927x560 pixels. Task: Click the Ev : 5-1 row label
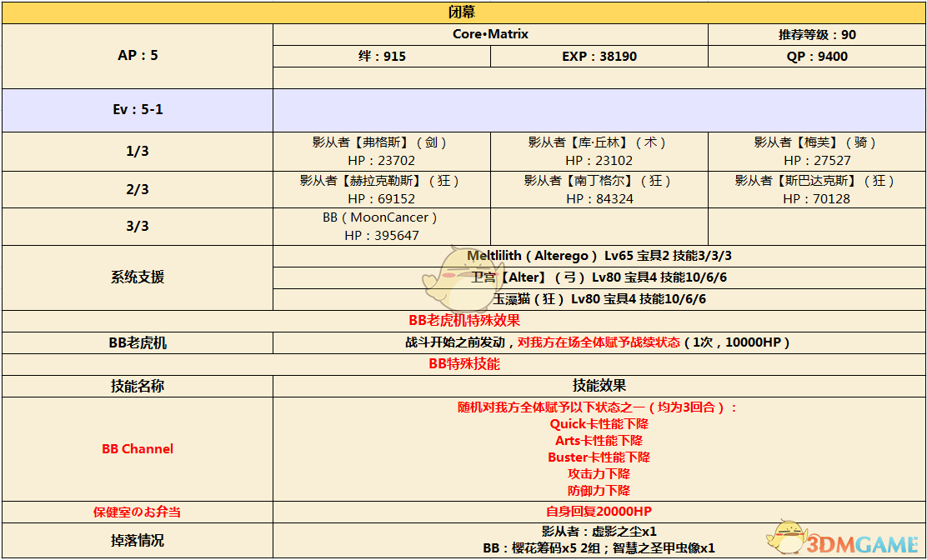click(x=138, y=110)
